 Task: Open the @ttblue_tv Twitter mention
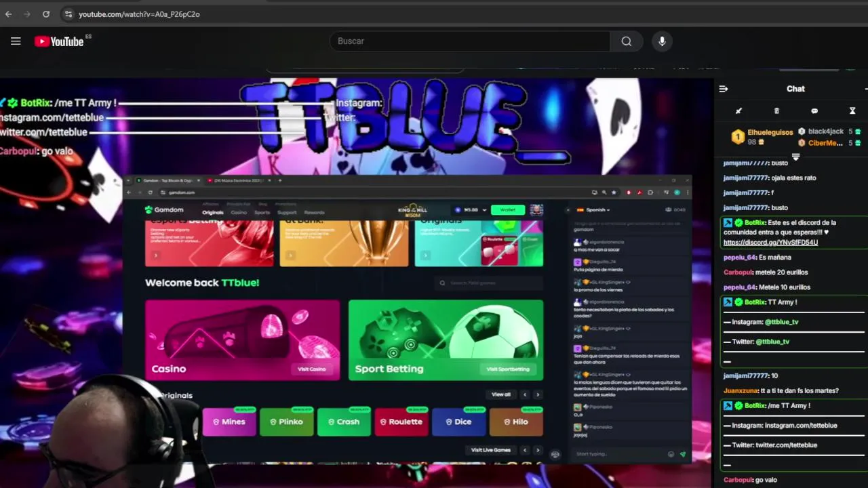click(x=772, y=342)
